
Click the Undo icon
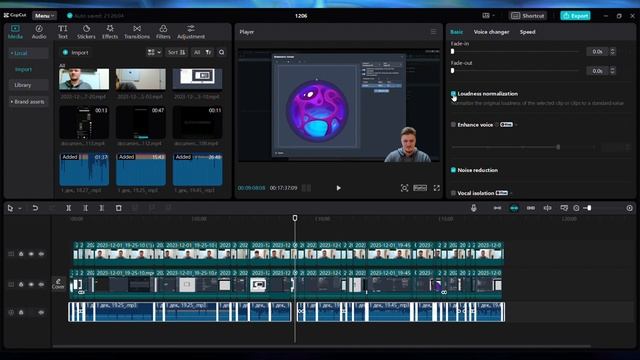35,208
